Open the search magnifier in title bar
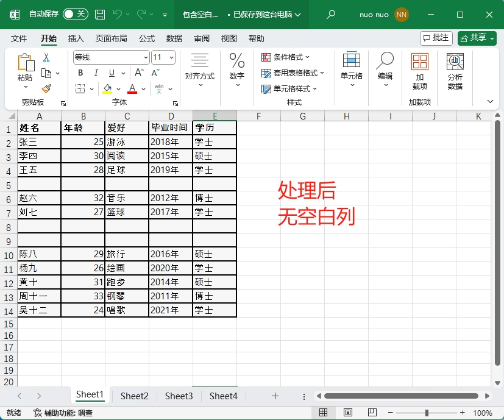This screenshot has width=504, height=420. tap(331, 14)
